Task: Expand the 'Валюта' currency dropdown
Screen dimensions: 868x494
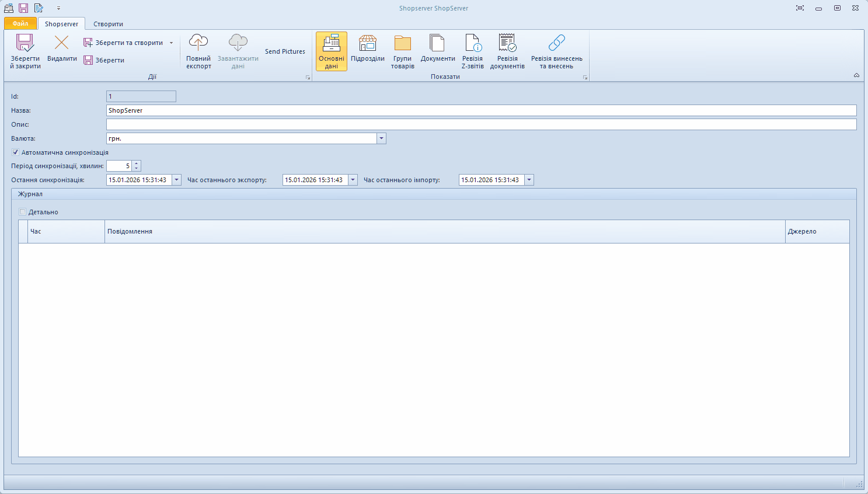Action: pyautogui.click(x=381, y=138)
